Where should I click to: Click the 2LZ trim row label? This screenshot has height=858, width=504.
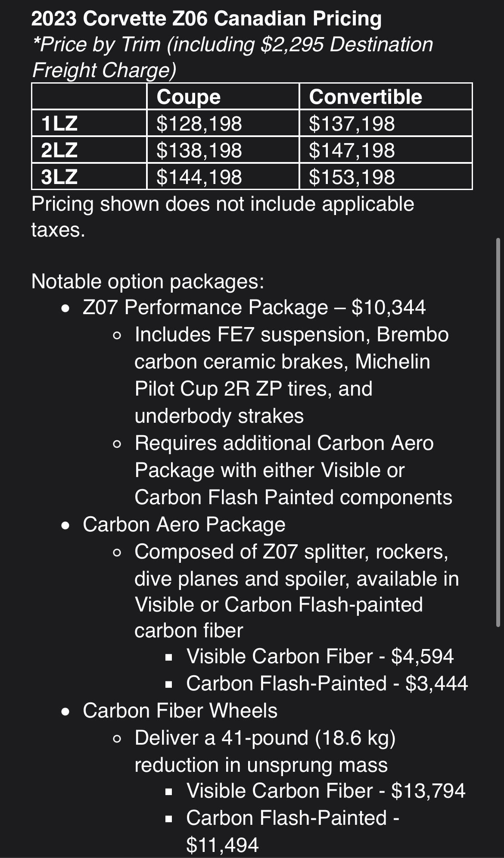[59, 150]
